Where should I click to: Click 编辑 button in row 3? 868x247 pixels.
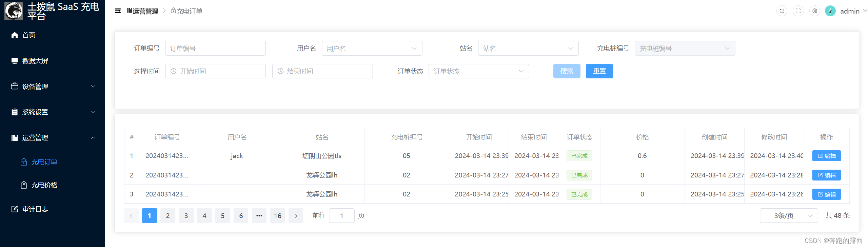(x=827, y=194)
